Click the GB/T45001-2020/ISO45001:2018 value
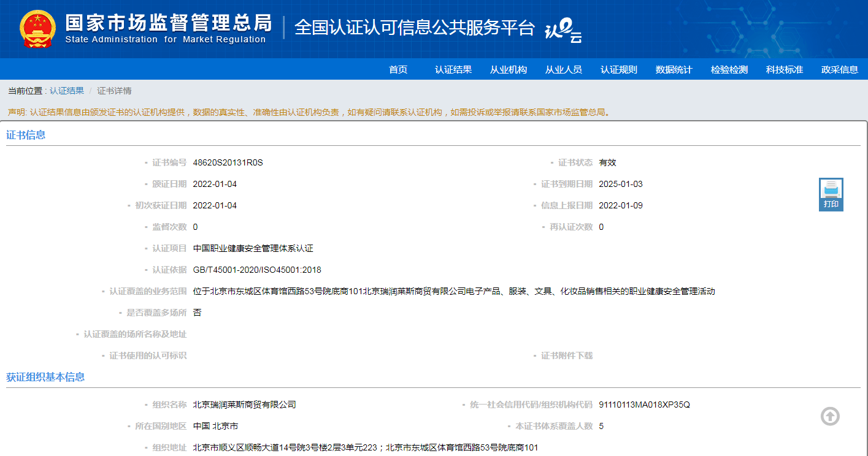Image resolution: width=868 pixels, height=456 pixels. point(257,270)
